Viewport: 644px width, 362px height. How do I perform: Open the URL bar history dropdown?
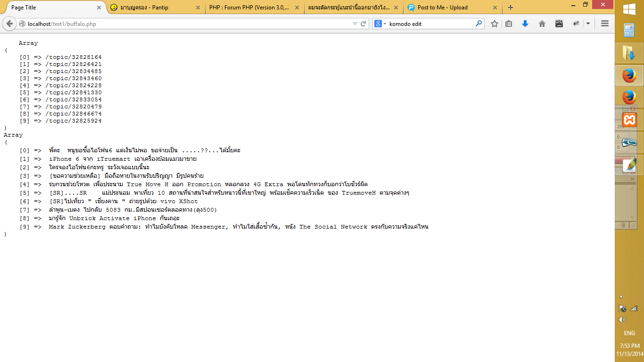(x=355, y=24)
